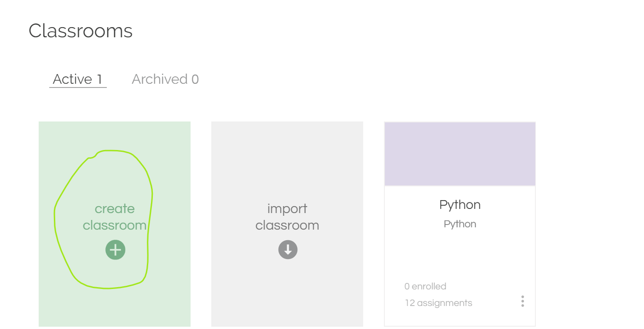Click the 'import classroom' text label
The width and height of the screenshot is (644, 329).
pos(287,217)
